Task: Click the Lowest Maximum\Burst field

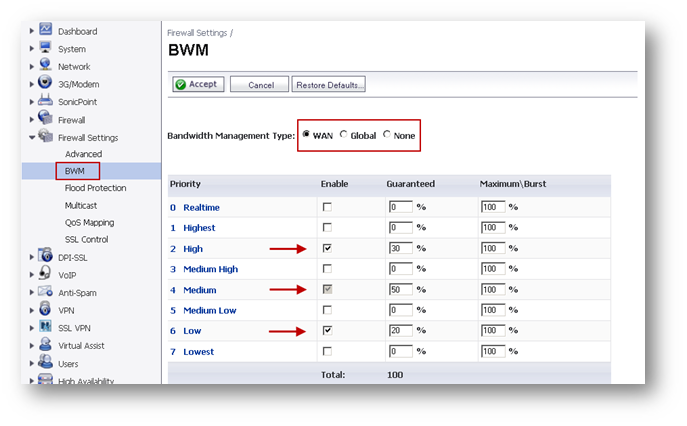Action: pyautogui.click(x=493, y=351)
